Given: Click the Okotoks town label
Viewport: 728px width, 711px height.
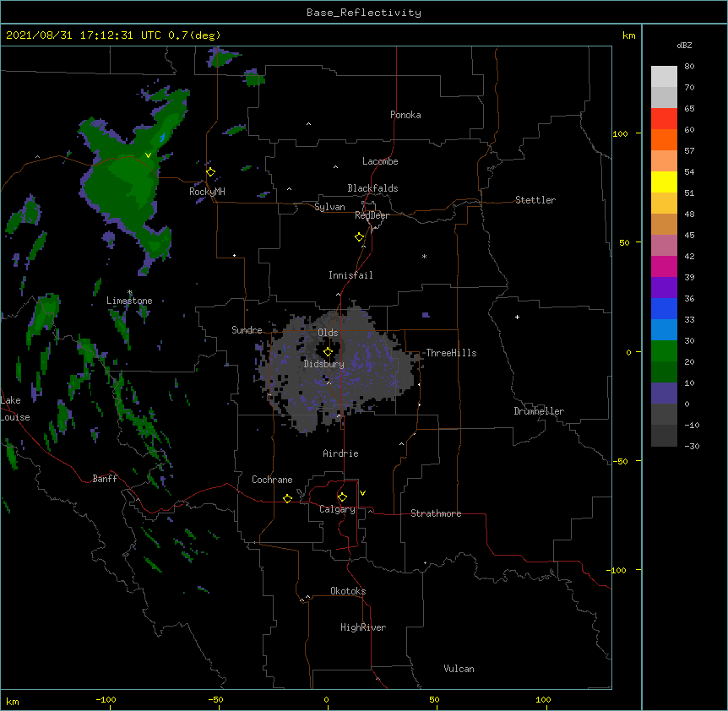Looking at the screenshot, I should coord(348,591).
